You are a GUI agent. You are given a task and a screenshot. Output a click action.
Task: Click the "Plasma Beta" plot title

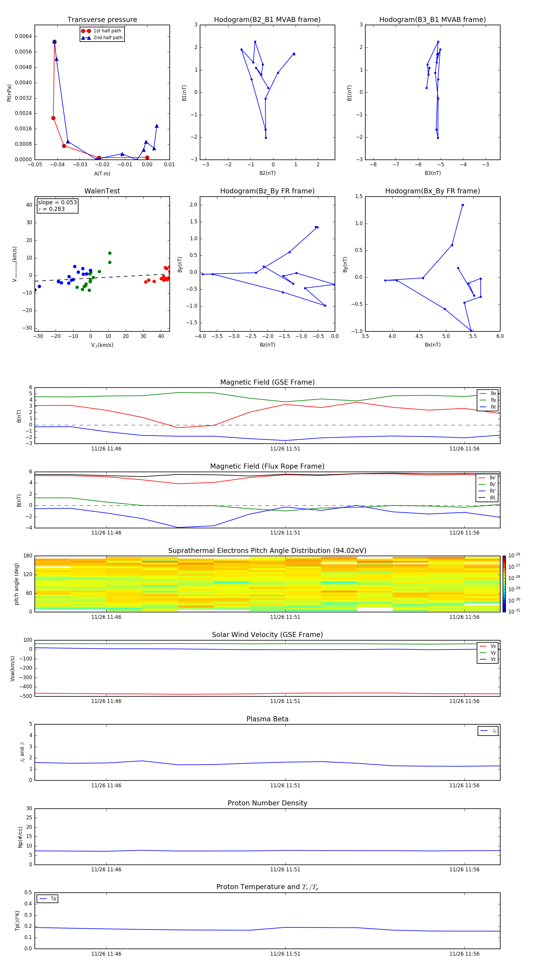(x=267, y=719)
